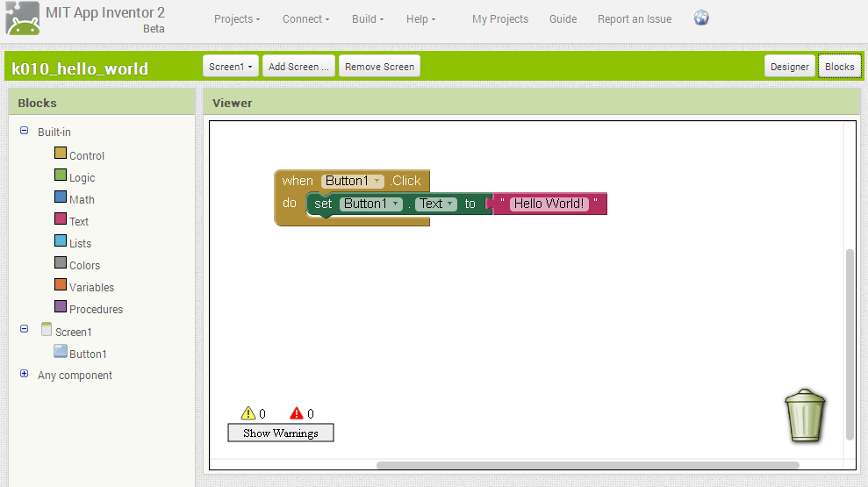
Task: Select the Math label in Built-in
Action: pyautogui.click(x=82, y=199)
